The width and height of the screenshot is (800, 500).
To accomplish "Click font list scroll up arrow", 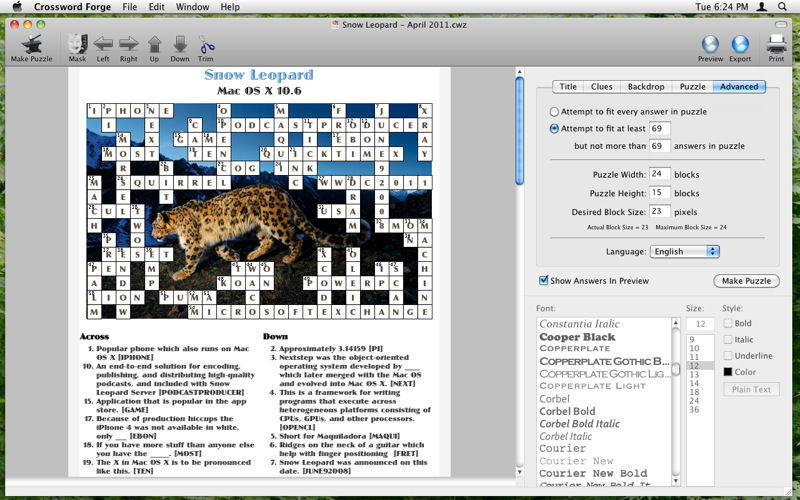I will (676, 323).
